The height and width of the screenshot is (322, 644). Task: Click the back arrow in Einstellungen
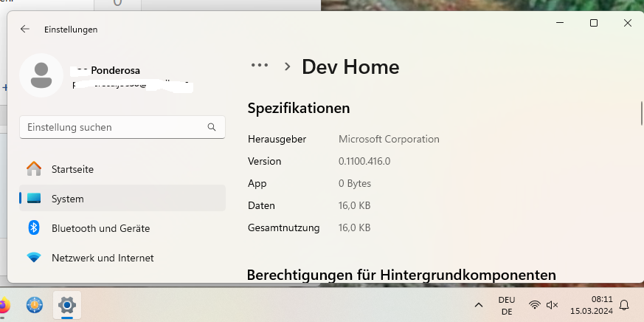(25, 30)
